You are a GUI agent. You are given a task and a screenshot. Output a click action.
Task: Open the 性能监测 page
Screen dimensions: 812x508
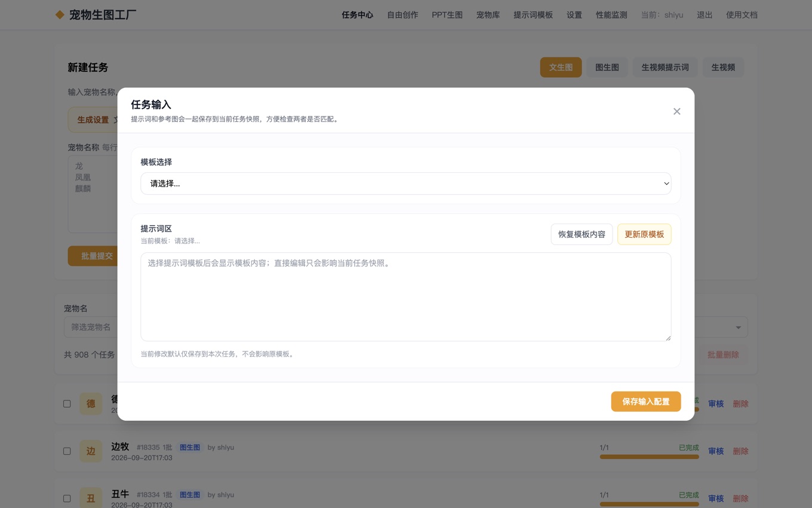click(611, 15)
